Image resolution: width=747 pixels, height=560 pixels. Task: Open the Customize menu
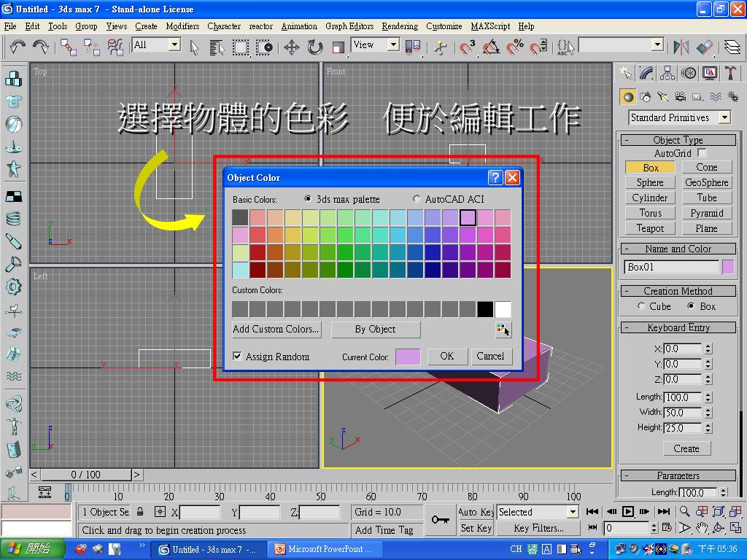pos(444,26)
